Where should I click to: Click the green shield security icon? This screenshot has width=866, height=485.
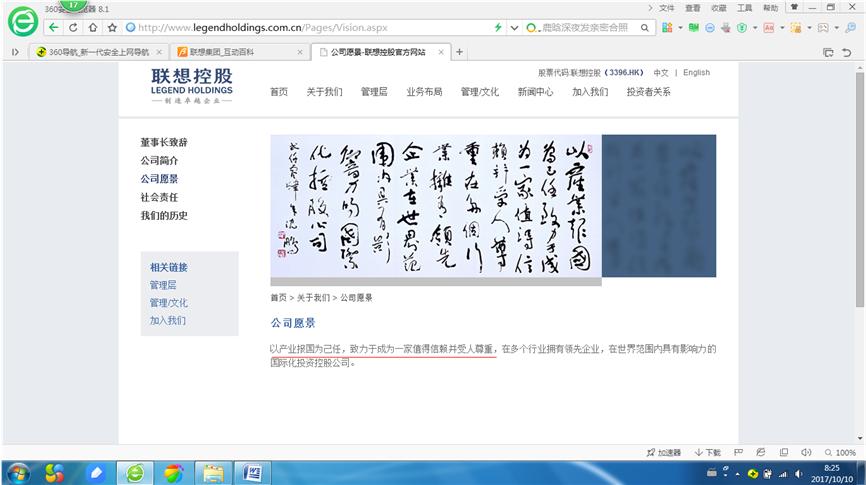[742, 28]
